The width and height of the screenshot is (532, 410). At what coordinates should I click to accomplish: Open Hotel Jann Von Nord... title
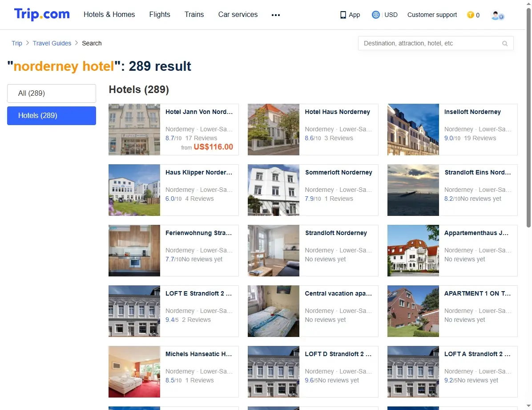(199, 112)
